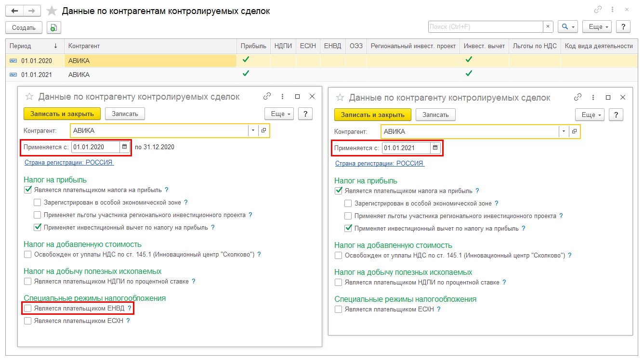Open АВИКА contractor card in left form
644x361 pixels.
coord(264,130)
